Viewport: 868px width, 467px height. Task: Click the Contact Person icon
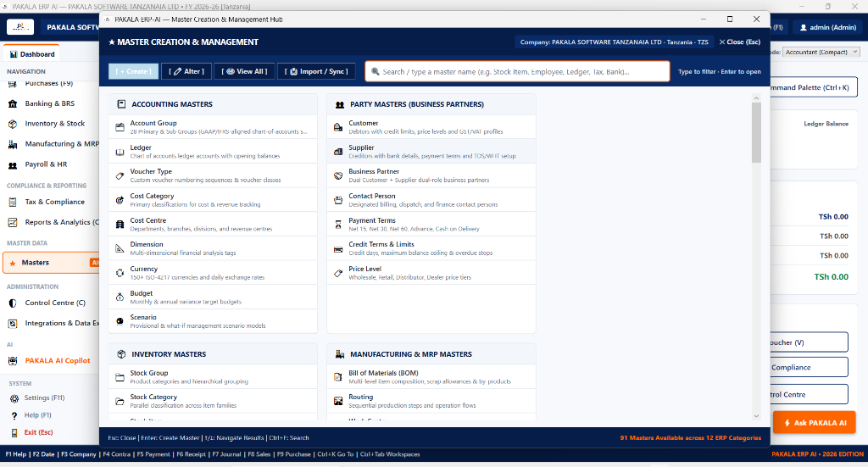pyautogui.click(x=338, y=200)
